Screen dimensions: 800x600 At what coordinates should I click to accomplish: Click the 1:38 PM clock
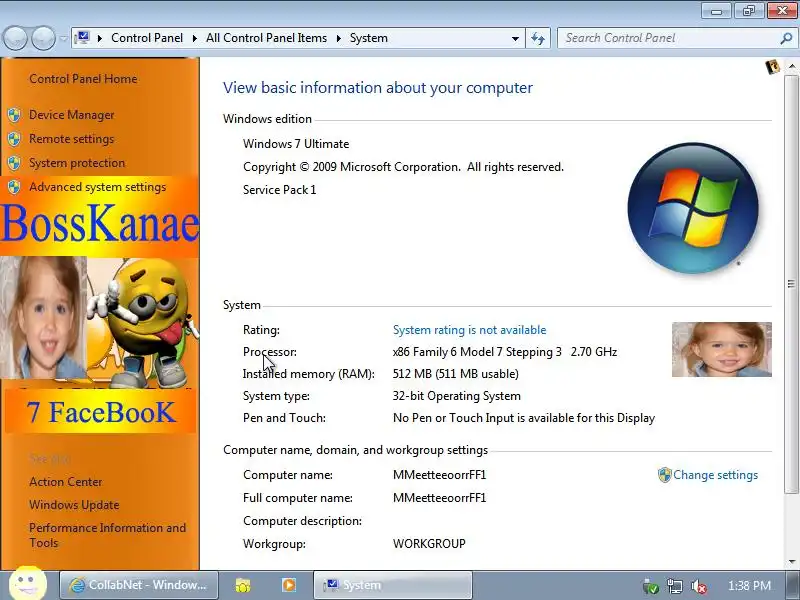point(749,586)
